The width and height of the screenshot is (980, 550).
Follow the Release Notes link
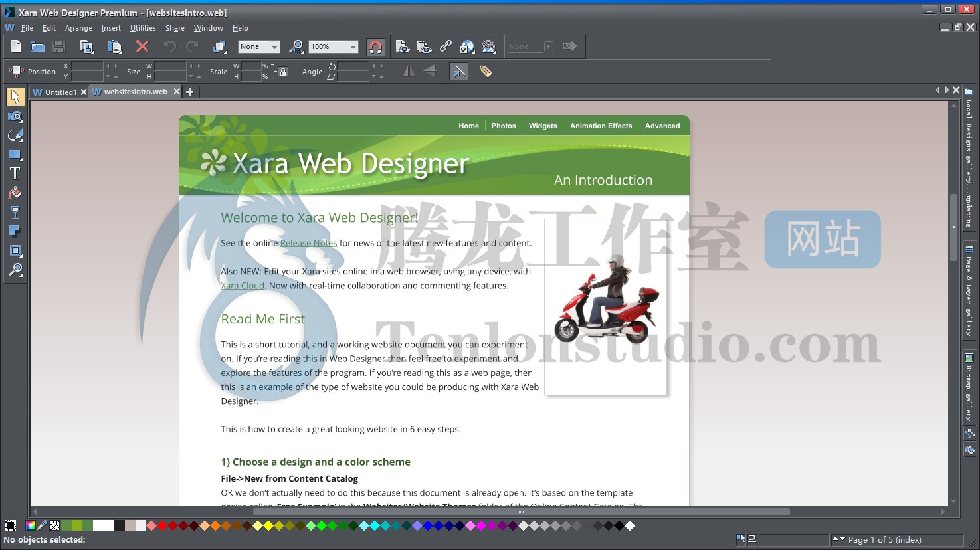point(308,243)
